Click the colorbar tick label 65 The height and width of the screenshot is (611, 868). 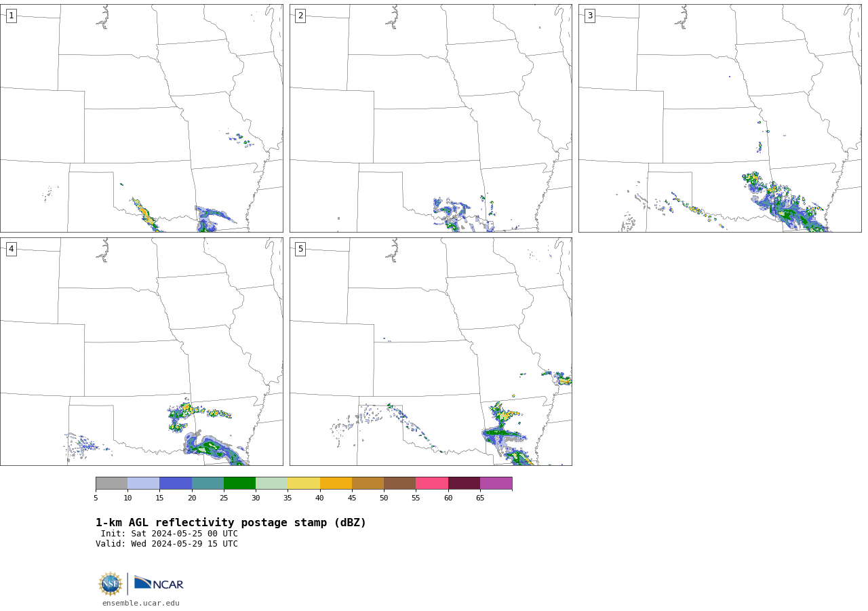[x=480, y=498]
